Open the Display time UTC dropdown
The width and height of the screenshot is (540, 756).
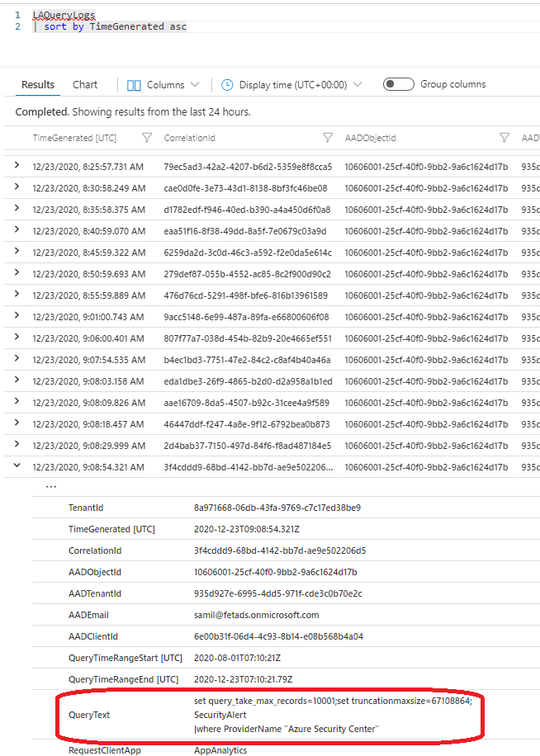292,85
